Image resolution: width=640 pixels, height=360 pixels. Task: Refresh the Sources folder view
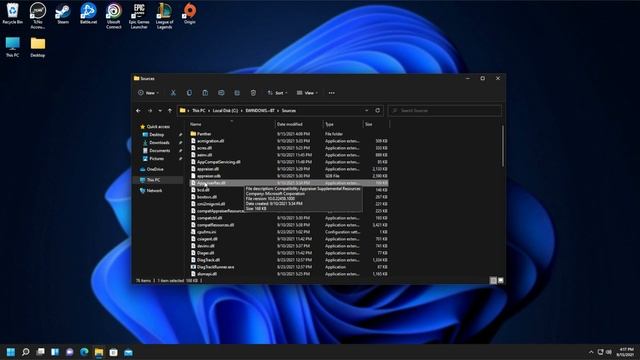pyautogui.click(x=378, y=111)
